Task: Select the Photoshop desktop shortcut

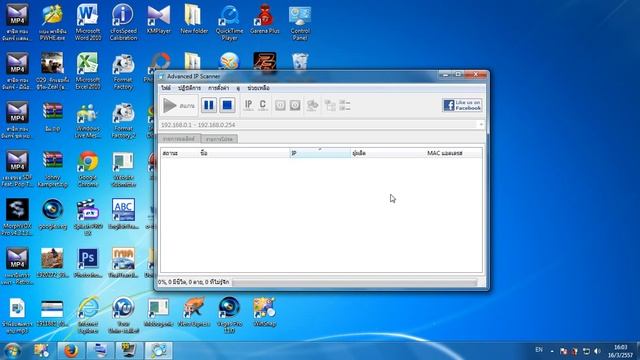Action: (x=88, y=263)
